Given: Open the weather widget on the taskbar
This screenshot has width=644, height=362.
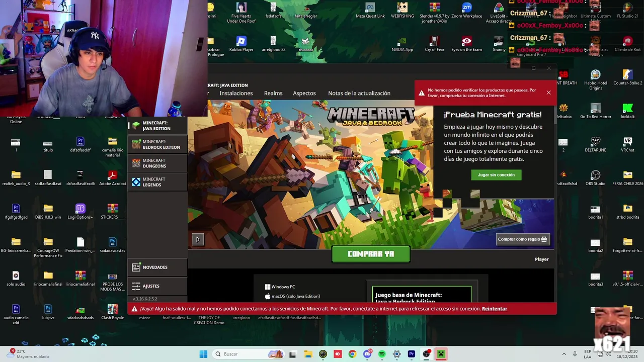Looking at the screenshot, I should point(29,354).
